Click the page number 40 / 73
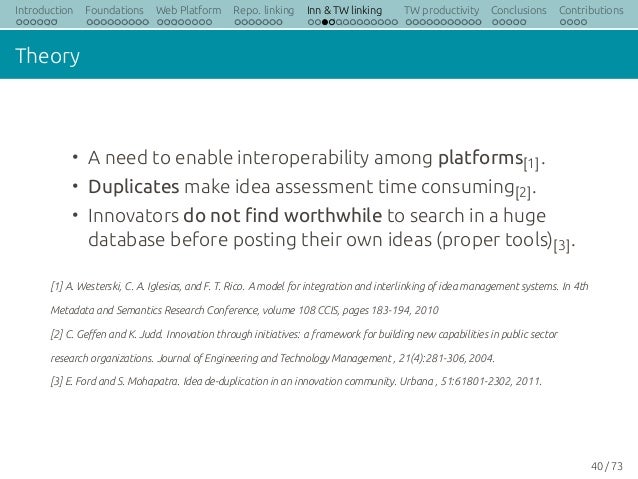The width and height of the screenshot is (638, 479). [607, 466]
